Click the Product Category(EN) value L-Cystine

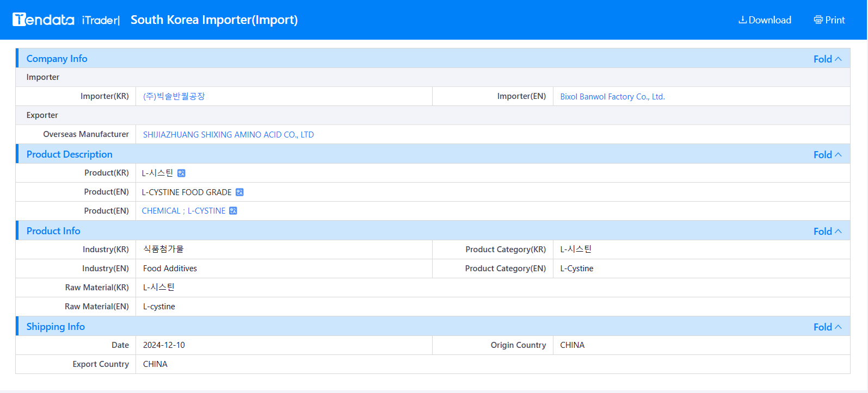point(577,269)
